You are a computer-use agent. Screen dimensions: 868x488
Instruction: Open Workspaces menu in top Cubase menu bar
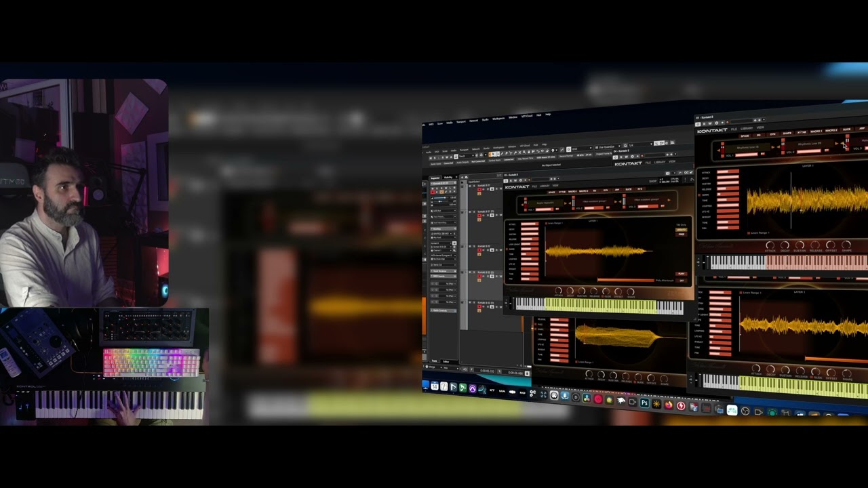click(x=498, y=119)
